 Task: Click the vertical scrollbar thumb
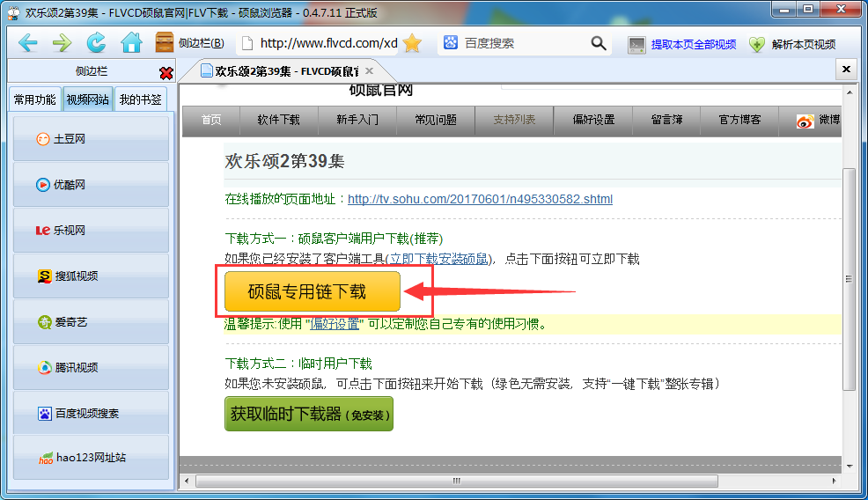pyautogui.click(x=849, y=279)
